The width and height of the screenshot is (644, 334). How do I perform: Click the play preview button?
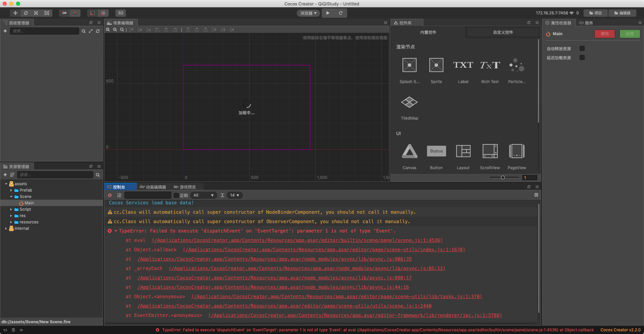(328, 13)
